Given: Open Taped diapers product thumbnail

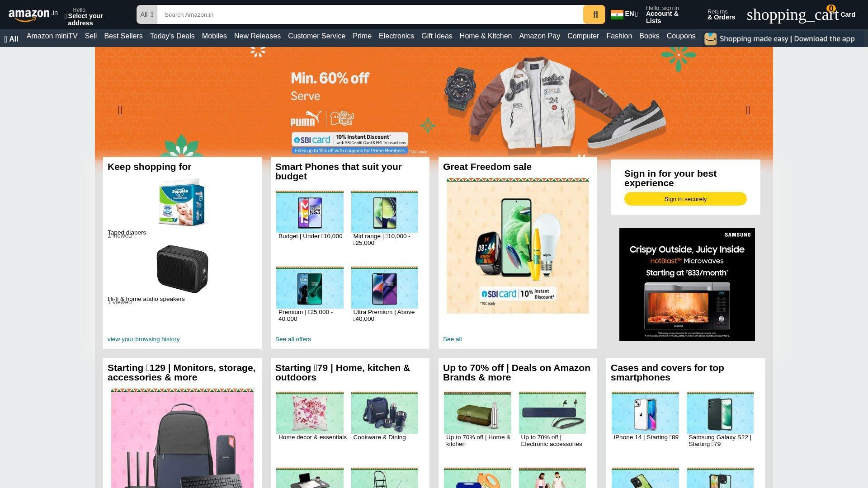Looking at the screenshot, I should 182,202.
